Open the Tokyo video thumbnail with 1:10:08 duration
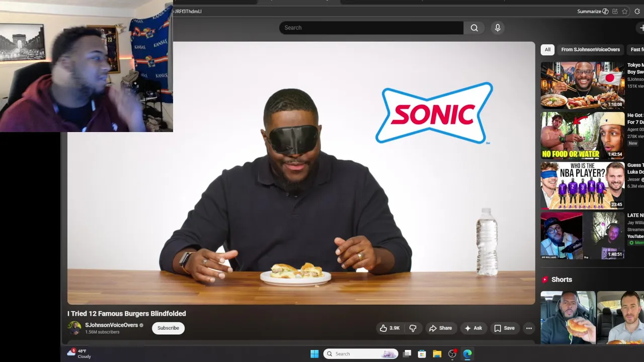The width and height of the screenshot is (644, 362). [x=583, y=85]
